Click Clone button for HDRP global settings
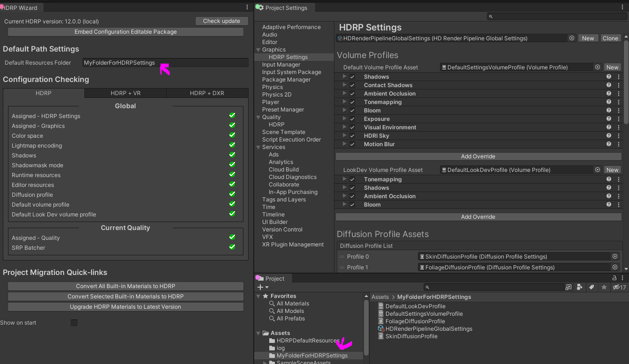 click(x=610, y=38)
